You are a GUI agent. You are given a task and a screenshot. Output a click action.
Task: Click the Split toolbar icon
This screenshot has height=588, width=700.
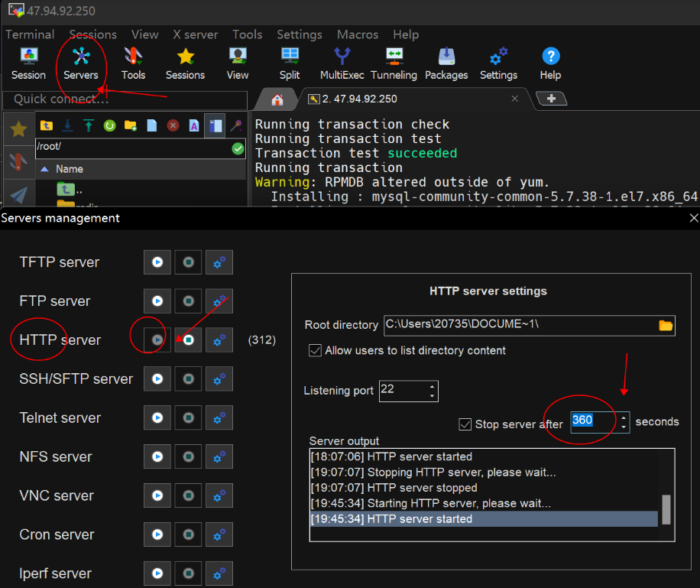(x=290, y=63)
